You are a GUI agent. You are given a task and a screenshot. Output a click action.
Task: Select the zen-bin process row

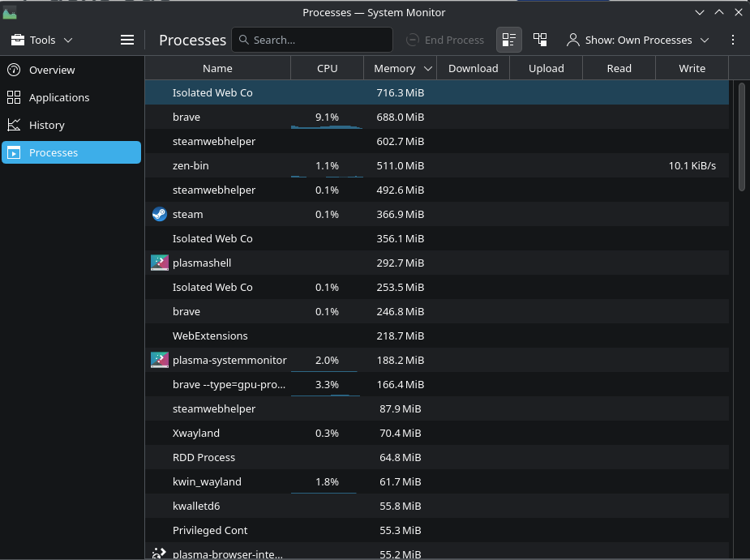[x=437, y=166]
